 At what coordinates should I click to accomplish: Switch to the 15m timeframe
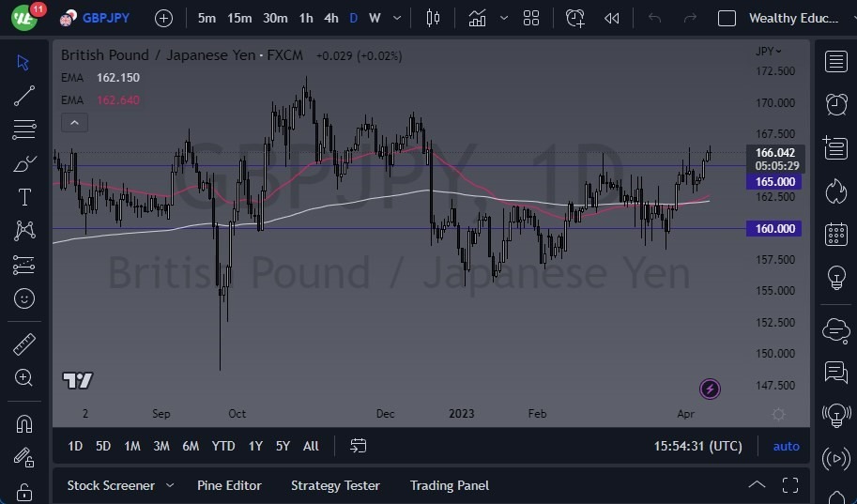click(x=239, y=18)
